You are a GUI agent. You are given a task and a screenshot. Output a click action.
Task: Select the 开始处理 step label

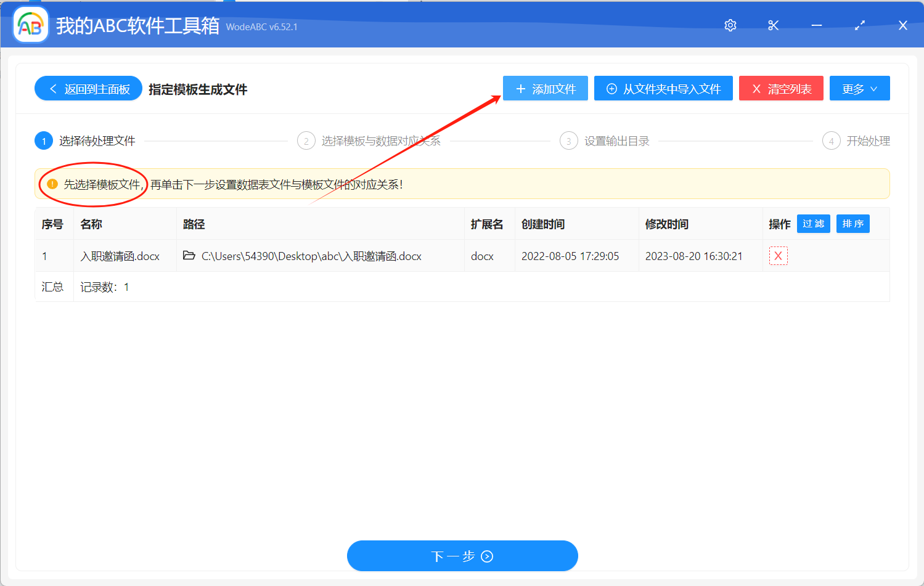pyautogui.click(x=869, y=140)
